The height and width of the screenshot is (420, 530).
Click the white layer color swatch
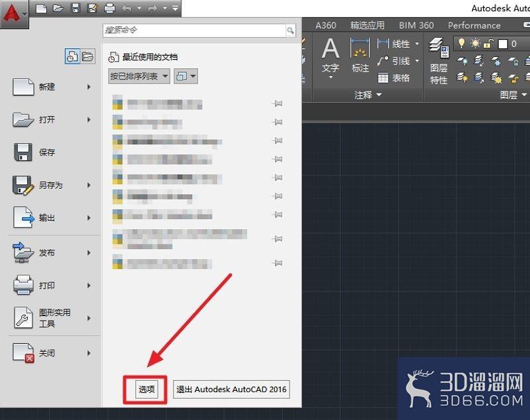[503, 44]
